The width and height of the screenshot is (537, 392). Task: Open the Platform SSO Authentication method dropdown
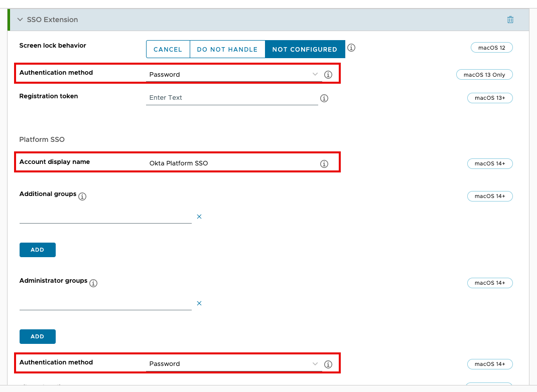(x=315, y=364)
